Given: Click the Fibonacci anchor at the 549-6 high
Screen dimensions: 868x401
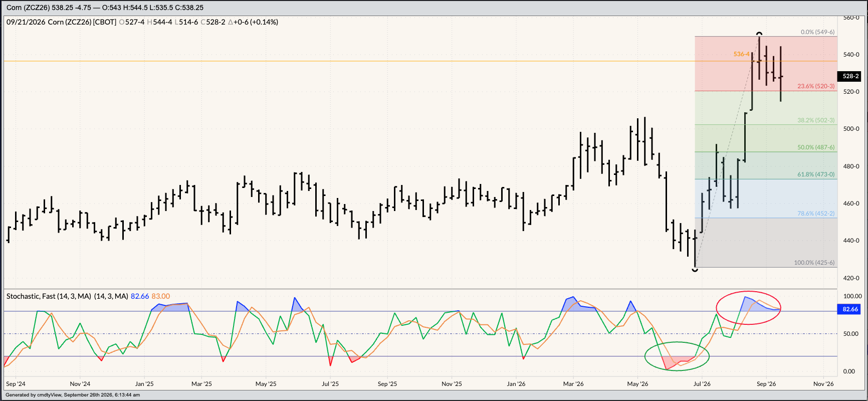Looking at the screenshot, I should [760, 35].
